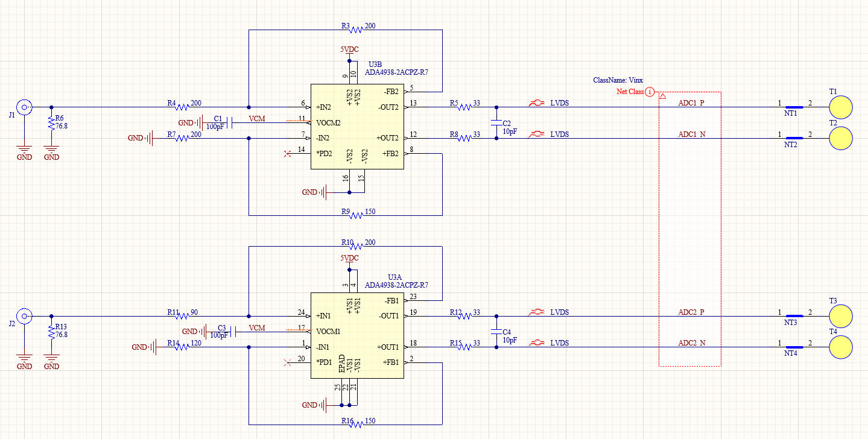Select the T1 yellow test point
The height and width of the screenshot is (439, 868).
coord(840,108)
